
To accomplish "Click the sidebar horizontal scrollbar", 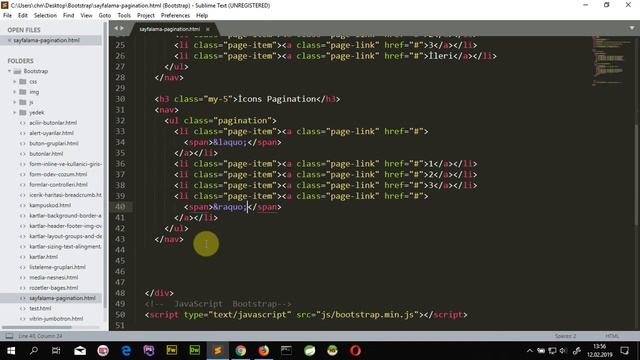I will click(x=37, y=327).
